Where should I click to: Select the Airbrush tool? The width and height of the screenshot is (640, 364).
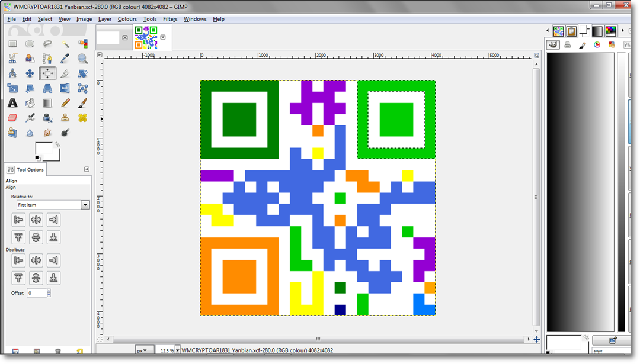30,118
